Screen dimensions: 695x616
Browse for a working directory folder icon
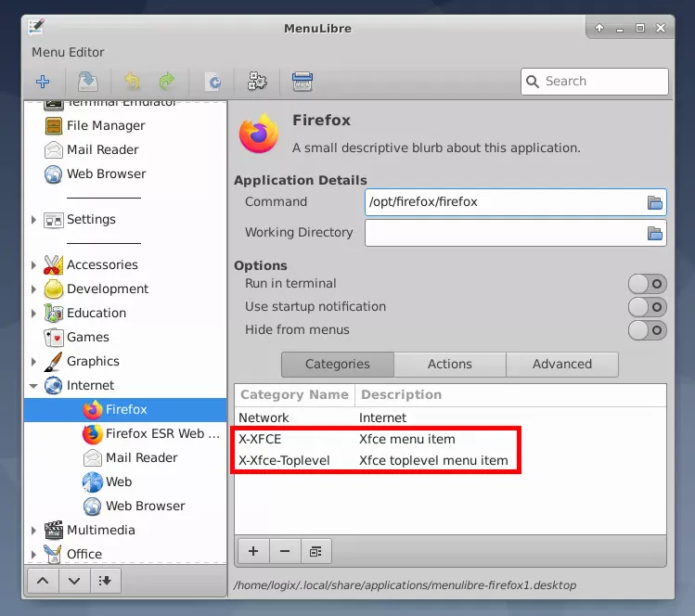[x=655, y=233]
